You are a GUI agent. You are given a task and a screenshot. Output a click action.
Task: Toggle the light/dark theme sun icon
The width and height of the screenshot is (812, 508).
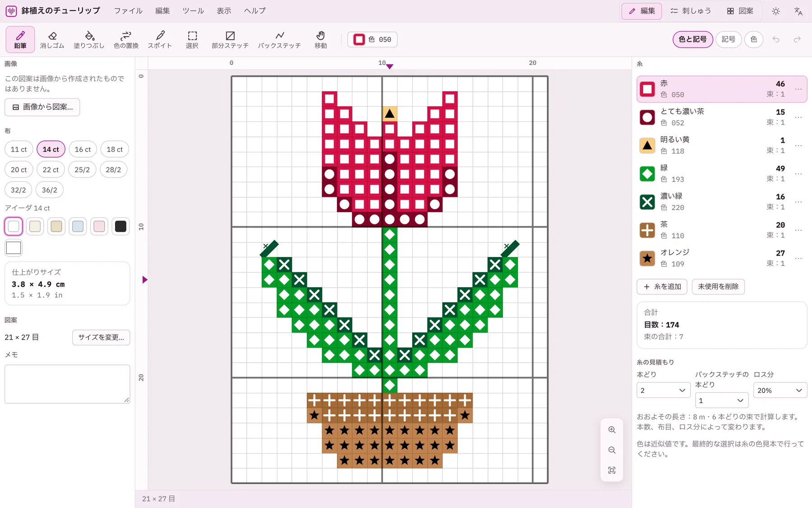776,11
